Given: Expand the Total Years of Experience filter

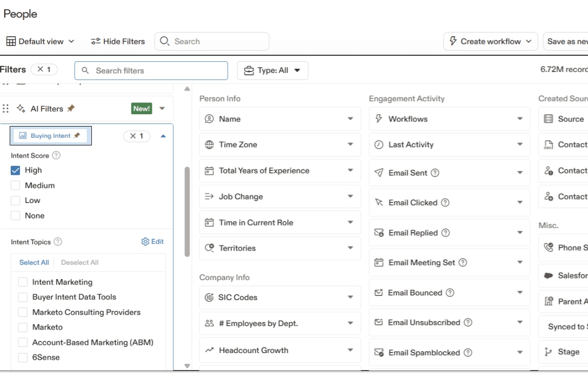Looking at the screenshot, I should coord(350,170).
